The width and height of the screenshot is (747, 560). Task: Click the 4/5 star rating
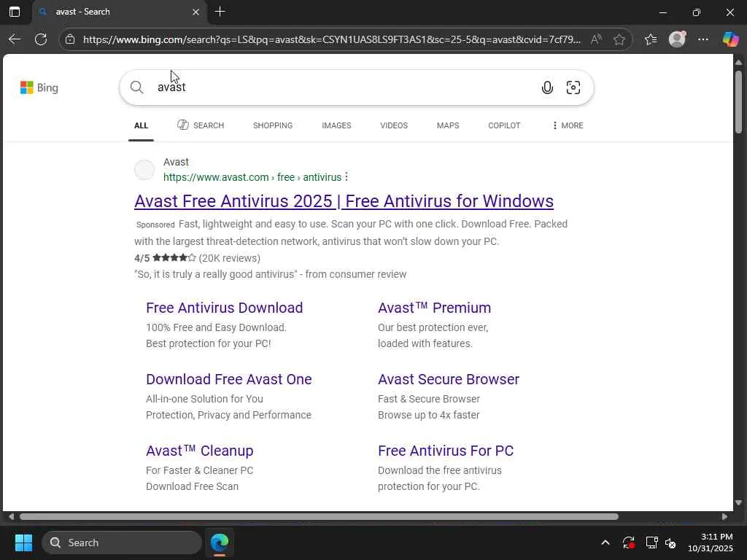pyautogui.click(x=165, y=258)
